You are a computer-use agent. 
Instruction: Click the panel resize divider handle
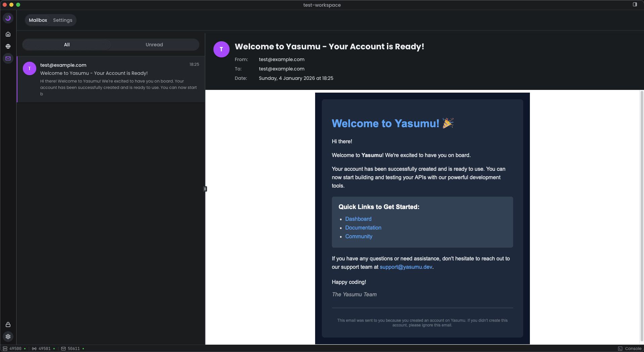point(205,189)
